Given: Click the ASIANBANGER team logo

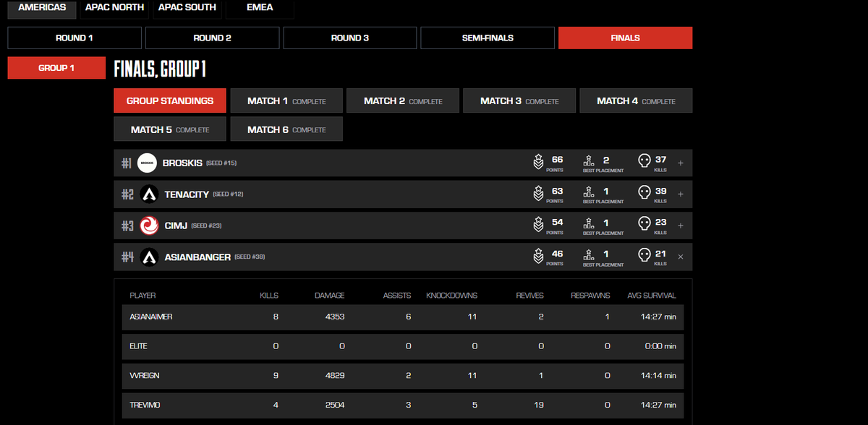Looking at the screenshot, I should (149, 257).
